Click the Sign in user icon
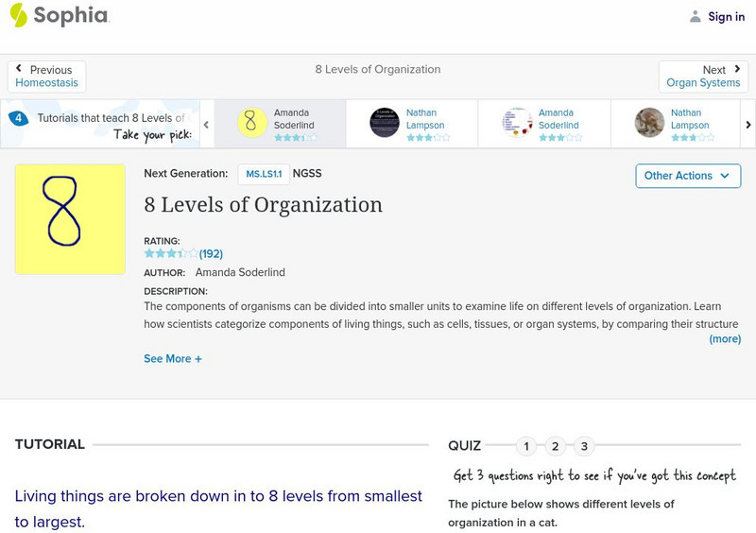 pyautogui.click(x=696, y=16)
